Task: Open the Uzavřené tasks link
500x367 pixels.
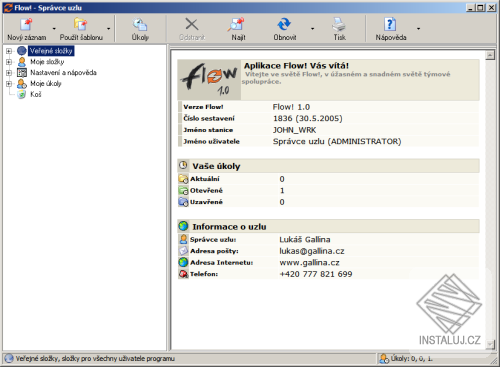Action: tap(206, 202)
